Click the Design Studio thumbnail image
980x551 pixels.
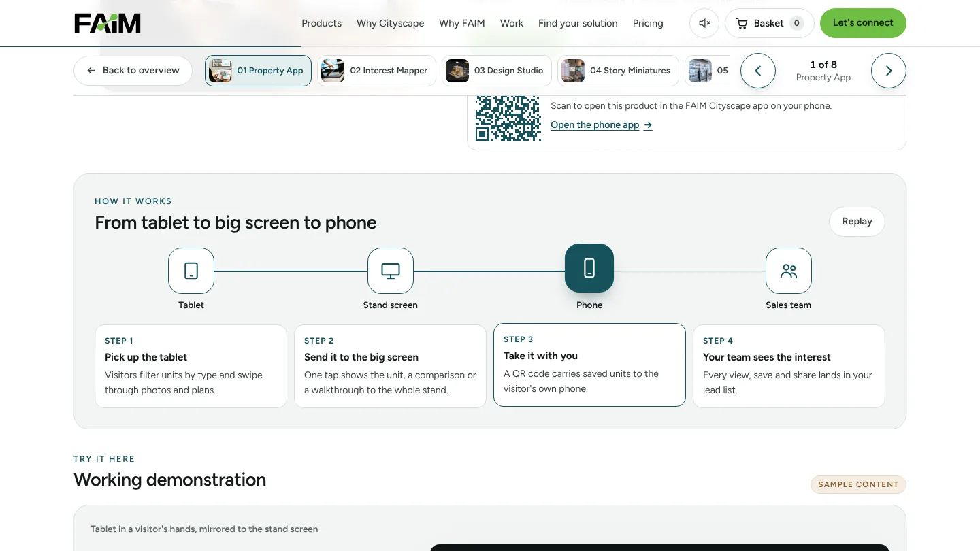coord(457,71)
